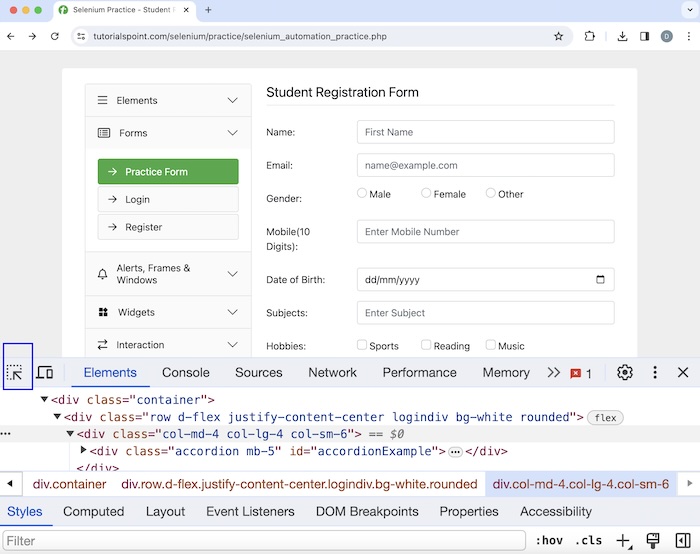The image size is (700, 554).
Task: Expand the accordion mb-5 div node
Action: pos(84,451)
